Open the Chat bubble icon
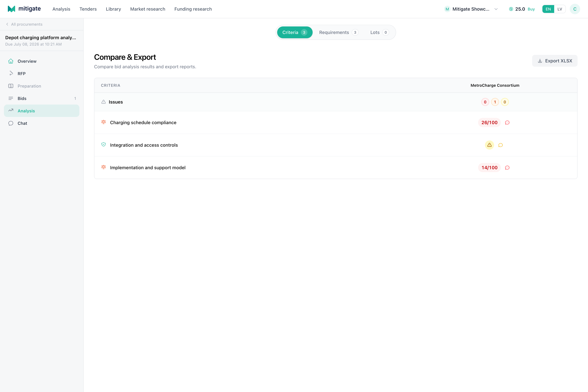This screenshot has height=392, width=588. click(11, 123)
